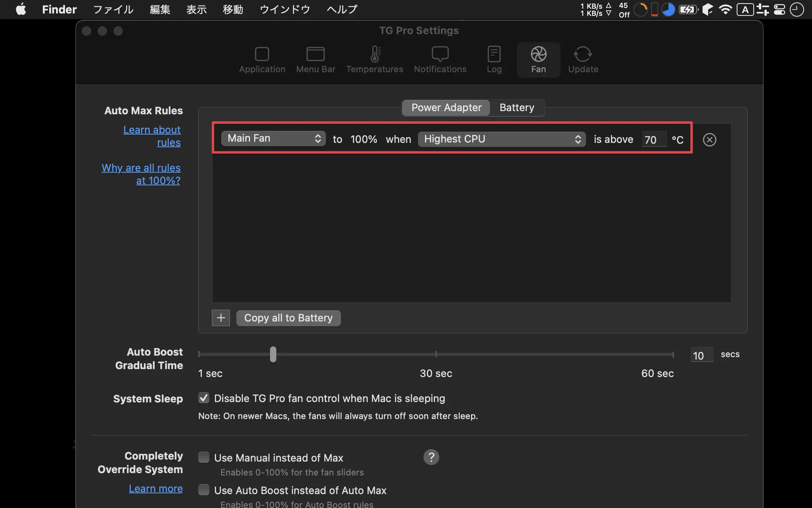This screenshot has width=812, height=508.
Task: Switch to Battery power adapter tab
Action: [517, 107]
